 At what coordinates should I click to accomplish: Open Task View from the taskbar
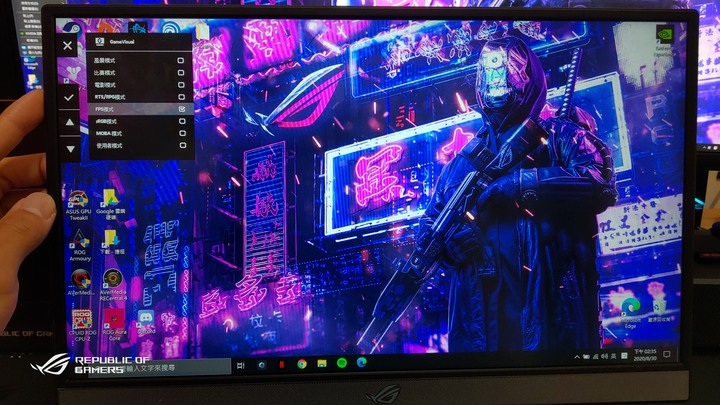coord(241,365)
